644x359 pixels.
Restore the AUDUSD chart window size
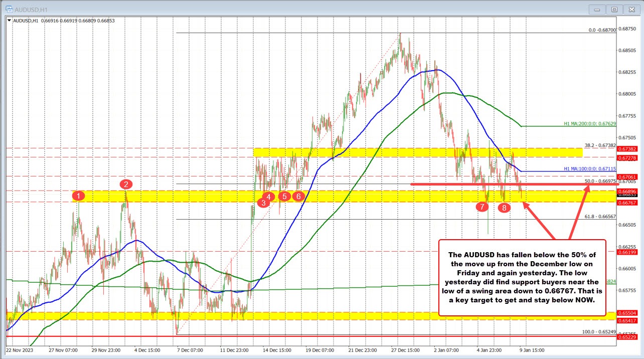point(614,9)
